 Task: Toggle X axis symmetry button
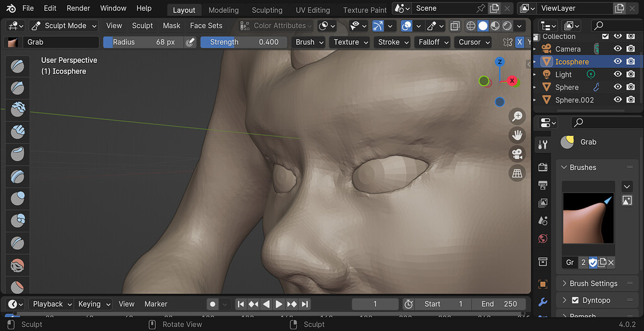pyautogui.click(x=519, y=42)
